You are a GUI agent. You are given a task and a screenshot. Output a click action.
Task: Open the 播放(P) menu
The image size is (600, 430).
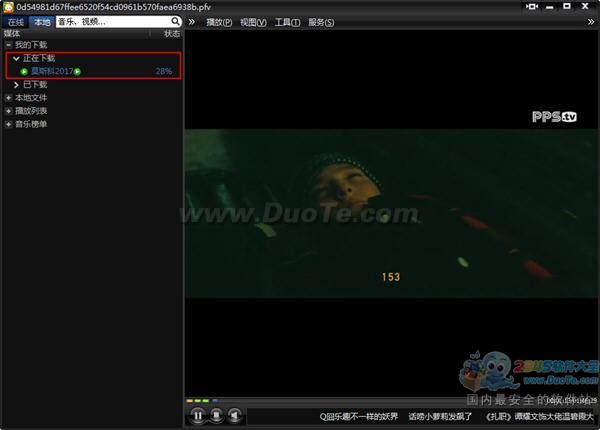pos(219,22)
